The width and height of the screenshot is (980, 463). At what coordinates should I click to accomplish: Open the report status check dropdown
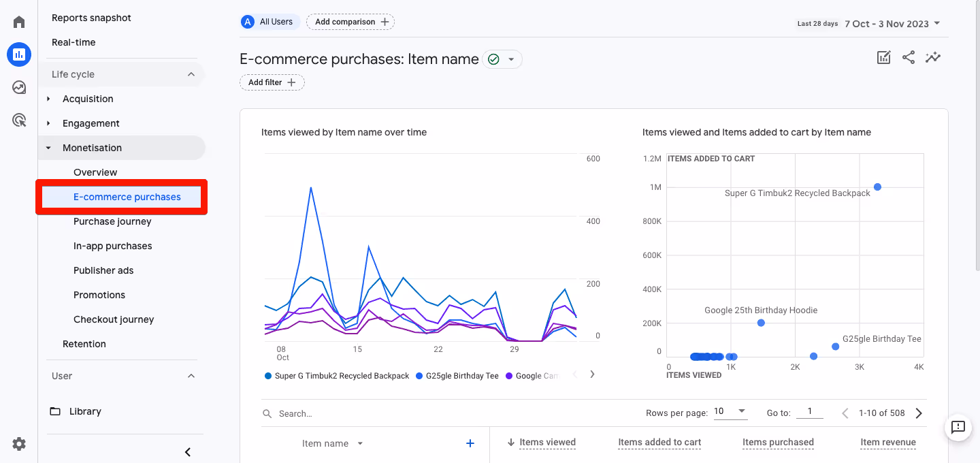[502, 60]
